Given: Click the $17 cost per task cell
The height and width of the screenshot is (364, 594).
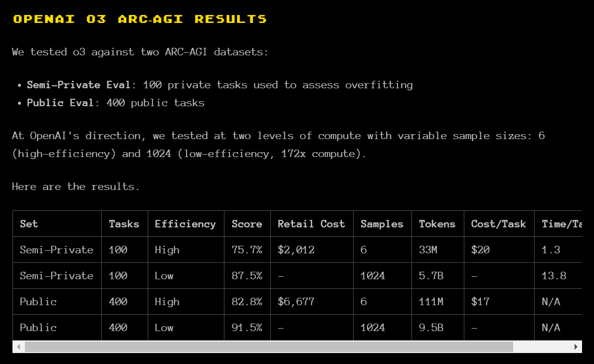Looking at the screenshot, I should (x=499, y=302).
